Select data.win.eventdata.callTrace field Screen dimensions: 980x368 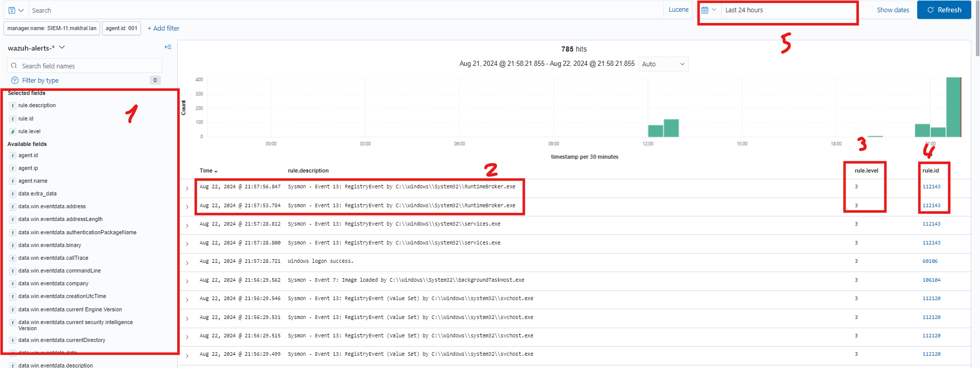point(53,258)
